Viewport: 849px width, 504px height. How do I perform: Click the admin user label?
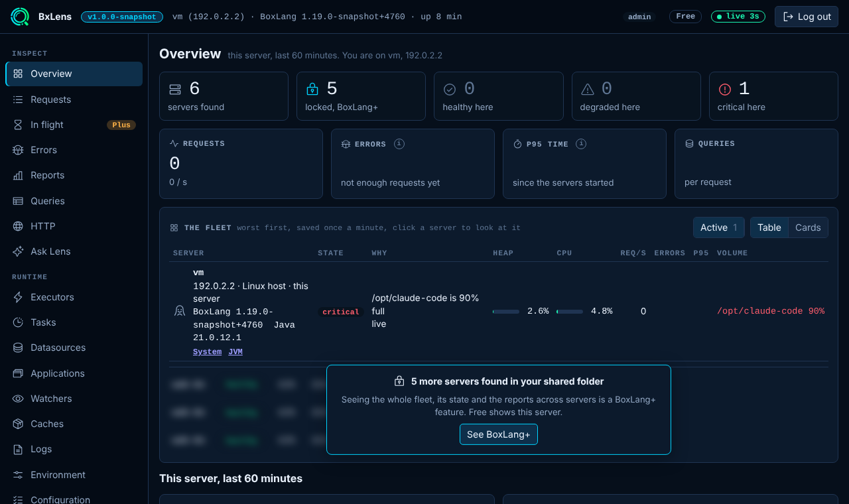coord(639,17)
